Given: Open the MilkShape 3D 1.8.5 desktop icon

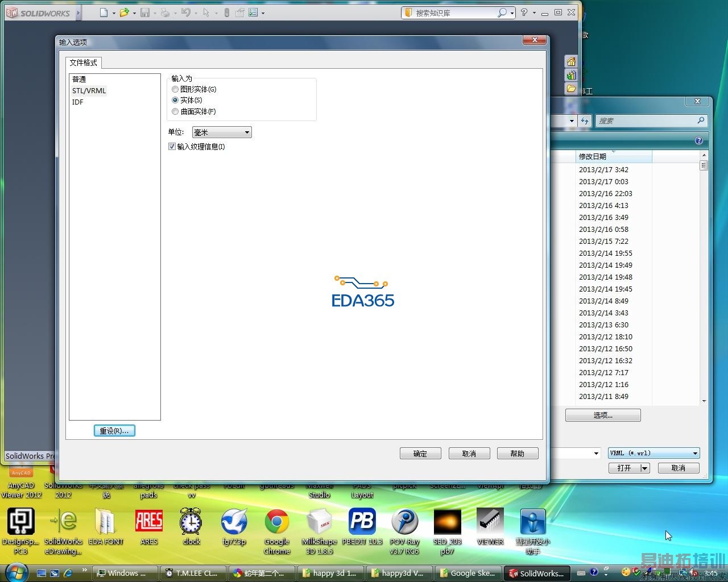Looking at the screenshot, I should click(319, 530).
